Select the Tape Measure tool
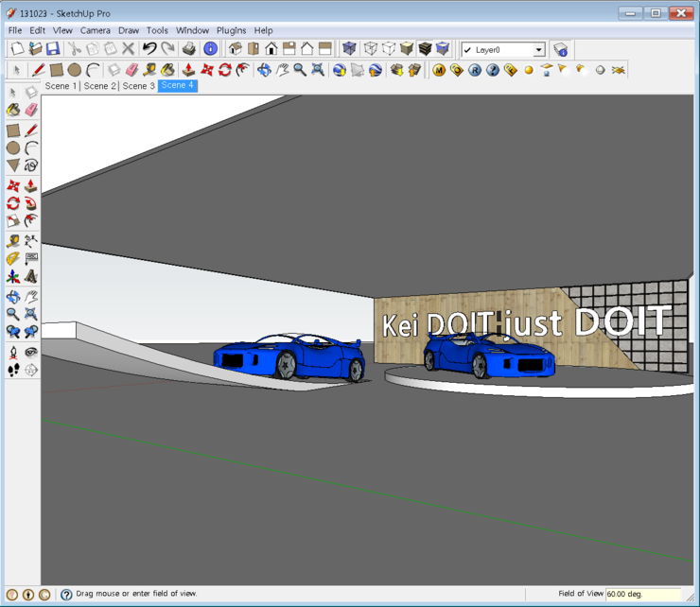Viewport: 700px width, 607px height. point(13,241)
